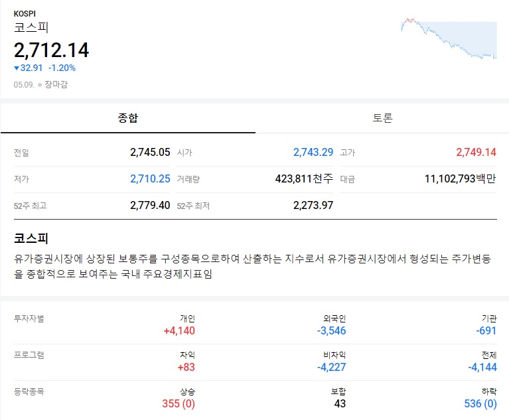Click the 기관 column label
The width and height of the screenshot is (509, 420).
pyautogui.click(x=489, y=318)
